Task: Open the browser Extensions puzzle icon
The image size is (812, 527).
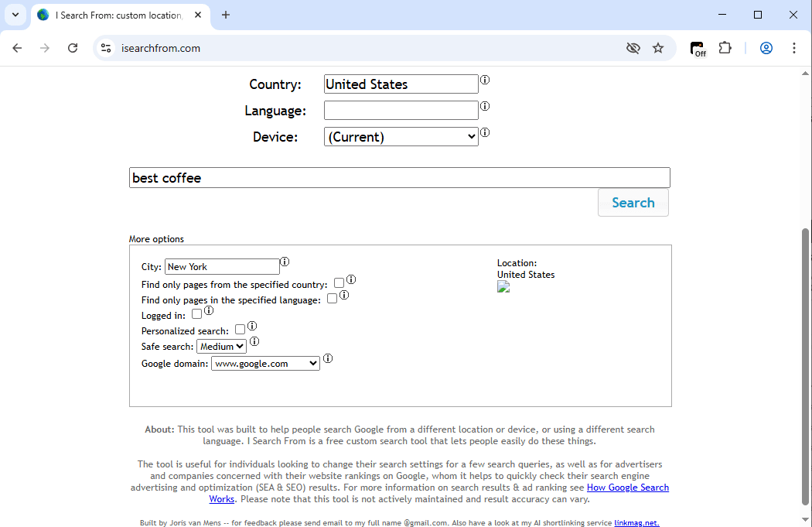Action: click(x=725, y=48)
